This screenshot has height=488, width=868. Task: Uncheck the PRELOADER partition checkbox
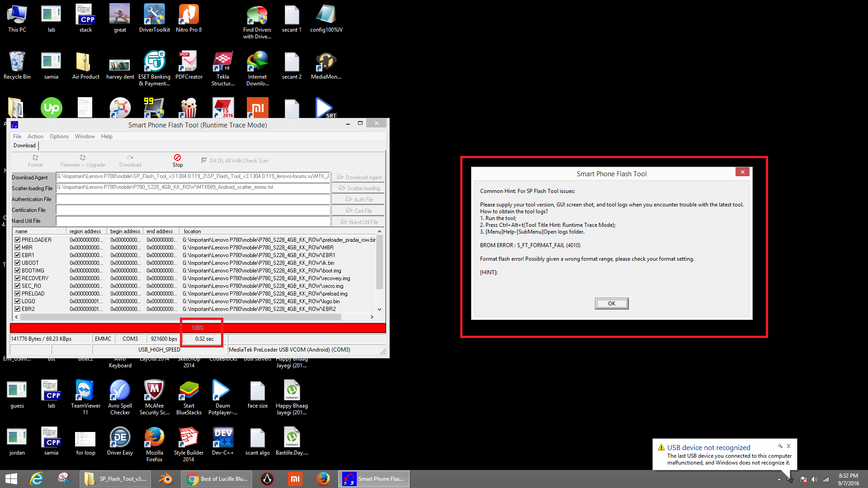click(x=18, y=240)
